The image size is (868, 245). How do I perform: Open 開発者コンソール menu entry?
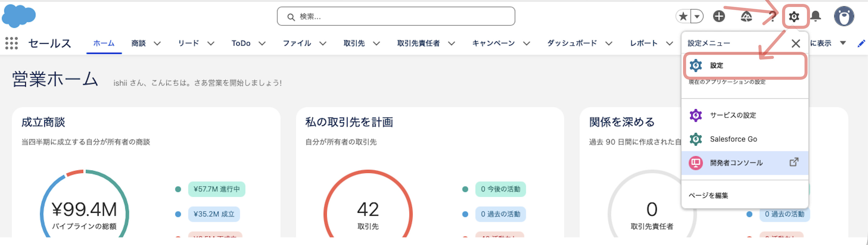745,163
